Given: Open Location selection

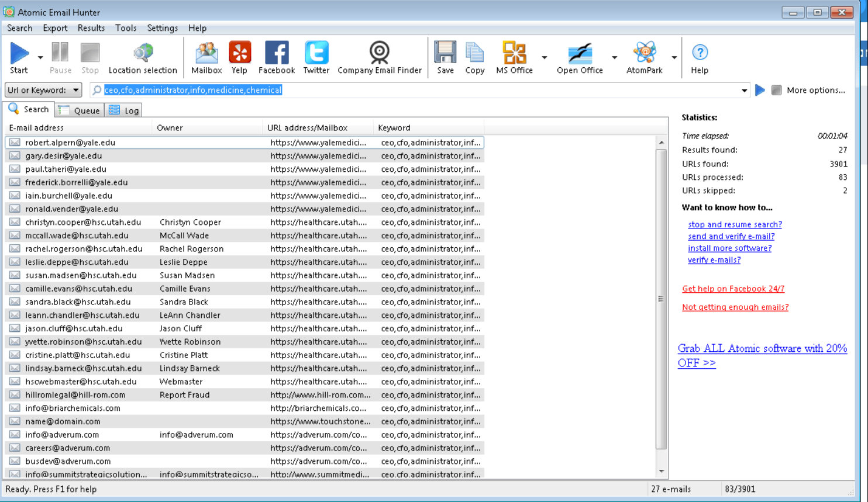Looking at the screenshot, I should point(142,57).
